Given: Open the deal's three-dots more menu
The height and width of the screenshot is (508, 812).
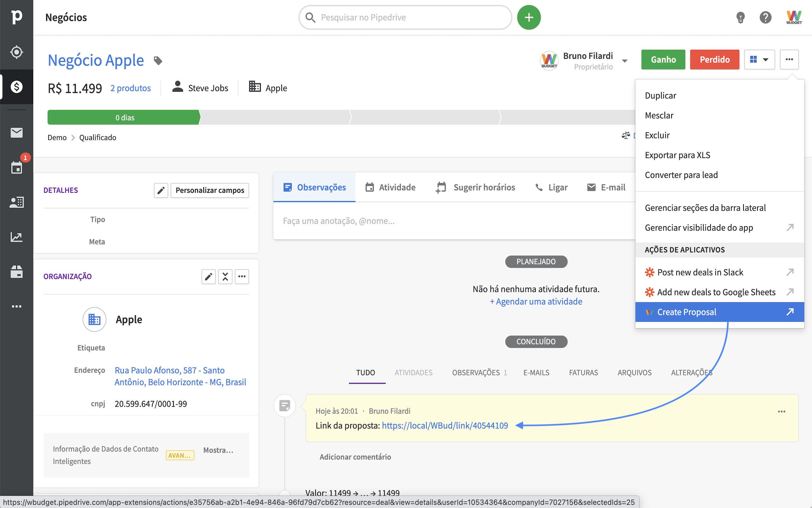Looking at the screenshot, I should click(789, 59).
